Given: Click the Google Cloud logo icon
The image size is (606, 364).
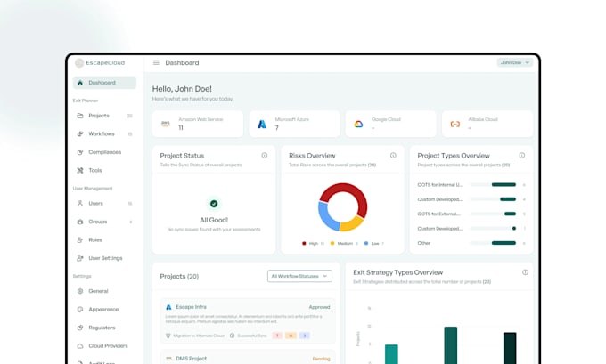Looking at the screenshot, I should tap(358, 124).
